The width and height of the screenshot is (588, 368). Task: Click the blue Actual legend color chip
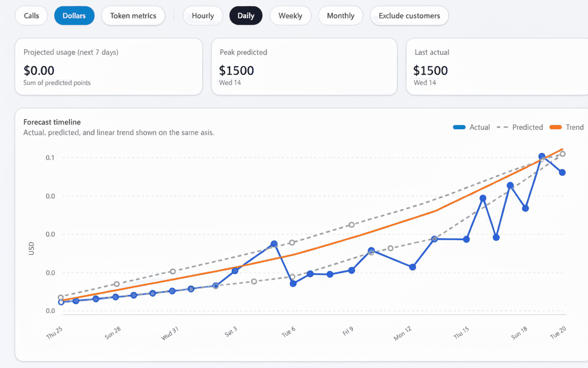[458, 127]
